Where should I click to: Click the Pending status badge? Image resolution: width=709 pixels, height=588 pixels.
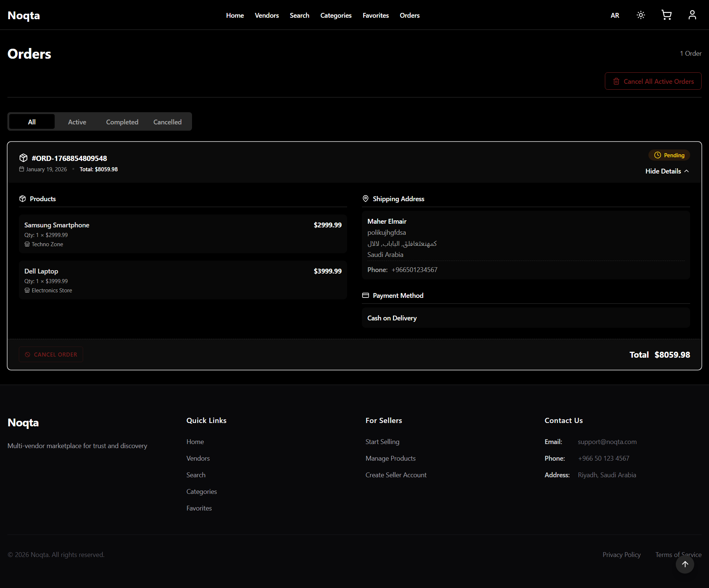669,155
